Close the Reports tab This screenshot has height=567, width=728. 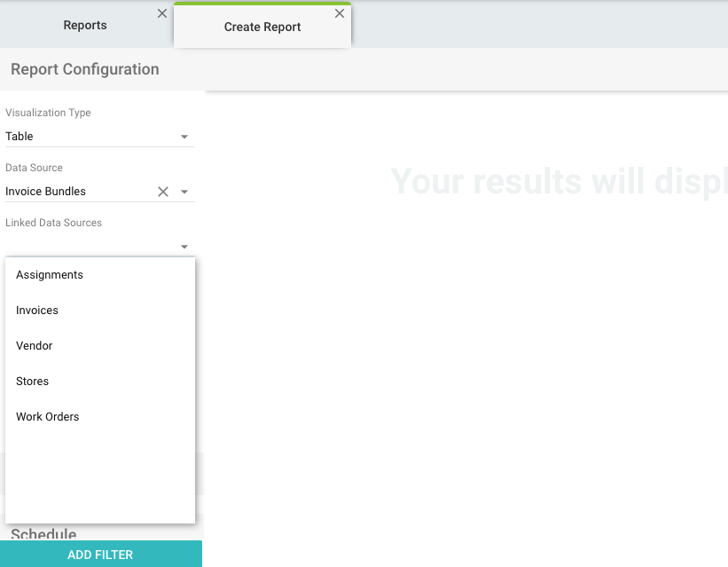tap(161, 13)
